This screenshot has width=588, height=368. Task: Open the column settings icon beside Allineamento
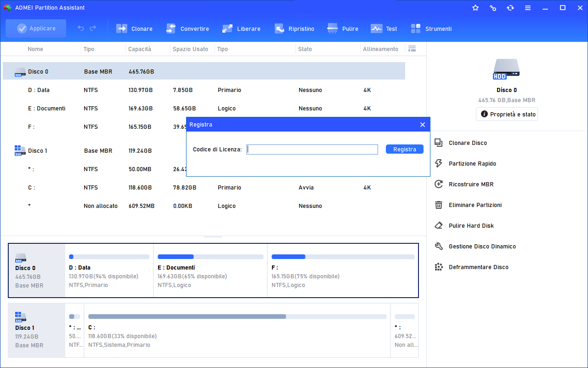(x=412, y=49)
